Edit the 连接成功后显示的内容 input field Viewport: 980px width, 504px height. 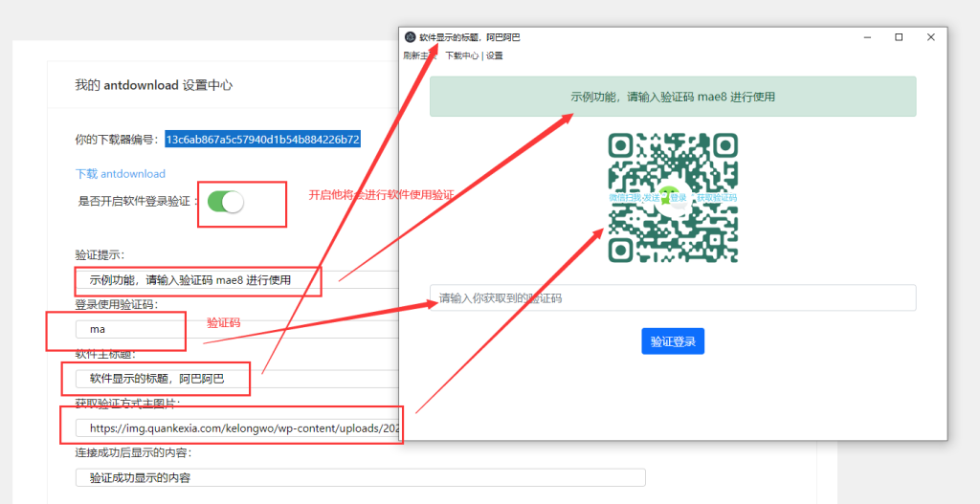pos(360,478)
